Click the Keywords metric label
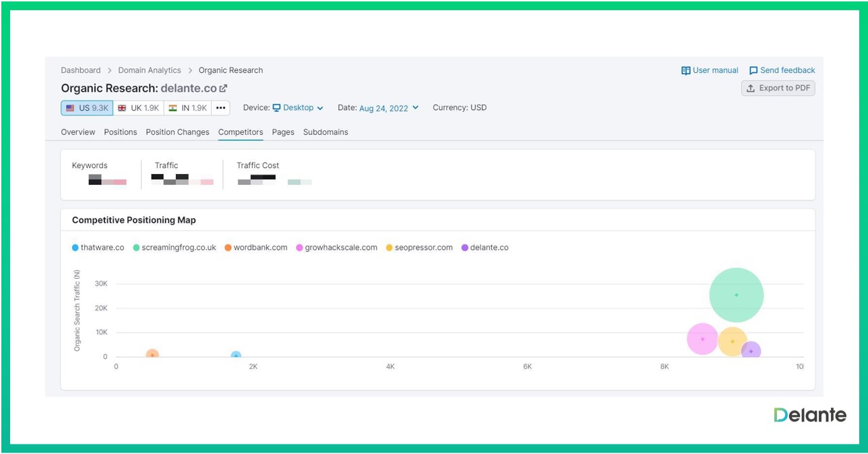Screen dimensions: 868x454 90,165
